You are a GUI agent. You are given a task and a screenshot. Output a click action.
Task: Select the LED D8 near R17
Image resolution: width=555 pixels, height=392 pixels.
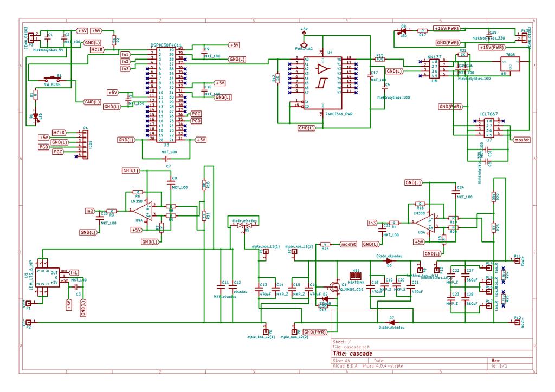(x=403, y=31)
